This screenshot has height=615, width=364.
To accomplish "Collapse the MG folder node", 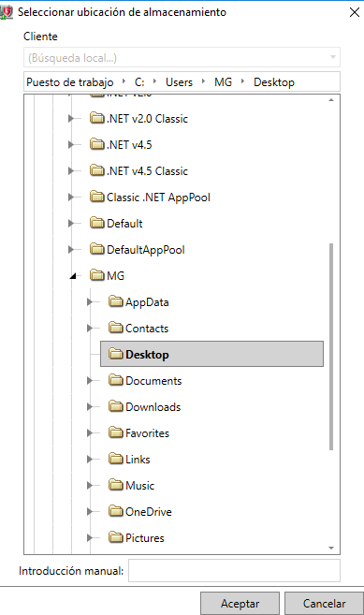I will point(73,276).
